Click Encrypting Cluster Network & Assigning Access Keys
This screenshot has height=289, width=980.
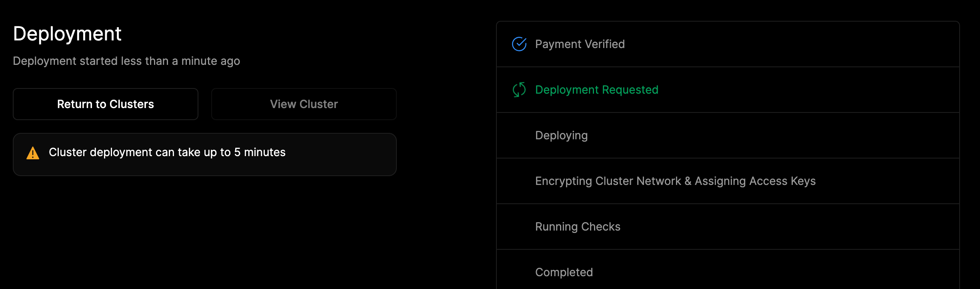[676, 181]
